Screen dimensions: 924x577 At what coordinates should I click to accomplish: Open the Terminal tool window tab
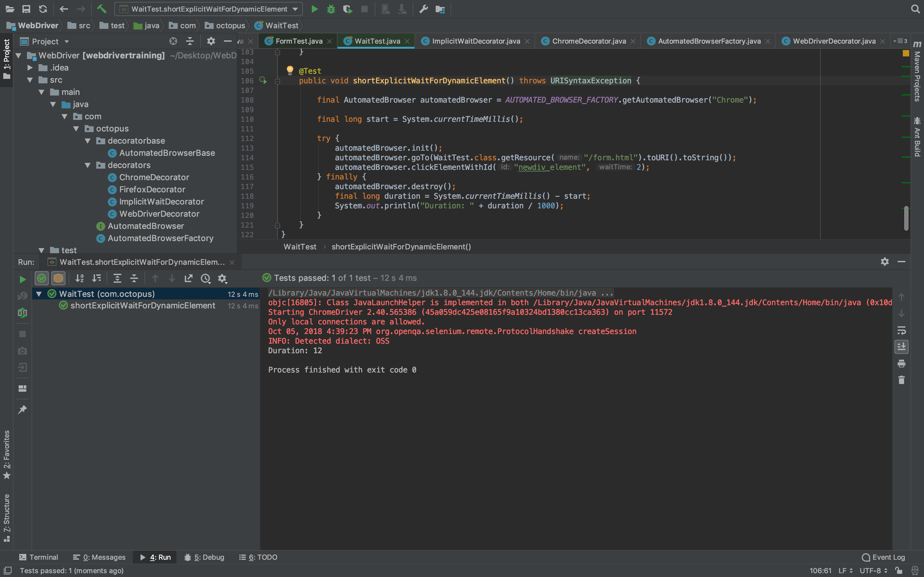click(39, 557)
